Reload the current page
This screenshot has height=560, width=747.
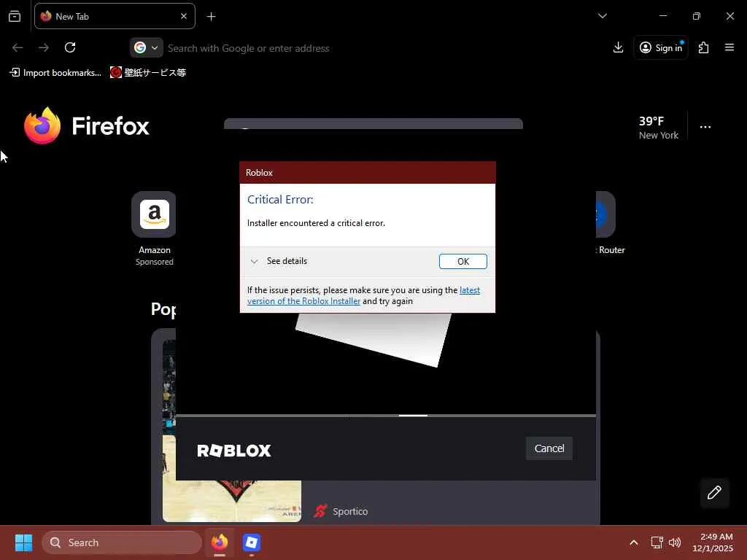(x=70, y=47)
